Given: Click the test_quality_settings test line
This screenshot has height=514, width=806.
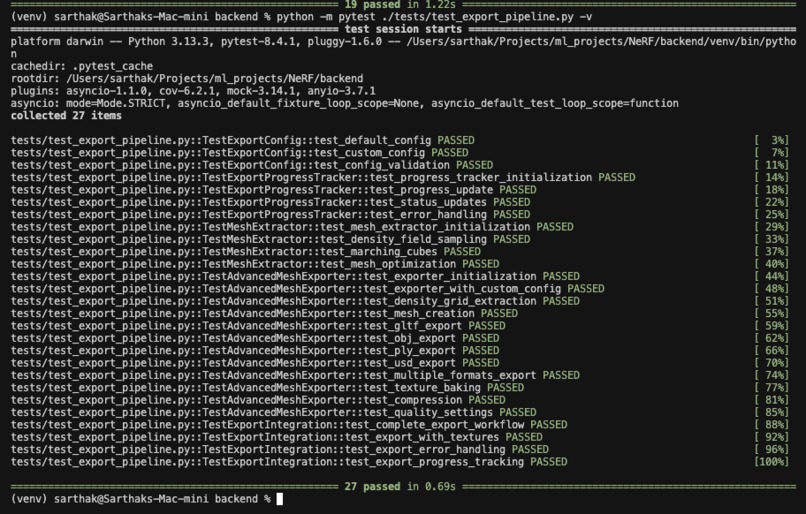Looking at the screenshot, I should (x=273, y=412).
